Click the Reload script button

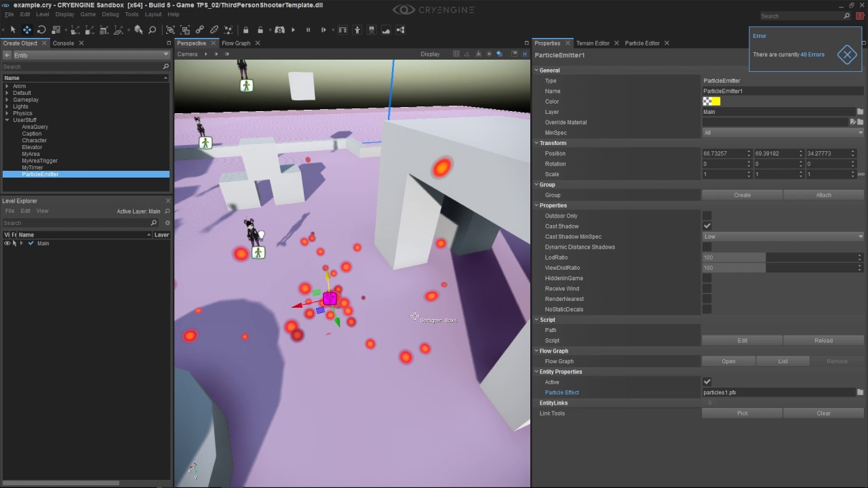pos(823,340)
